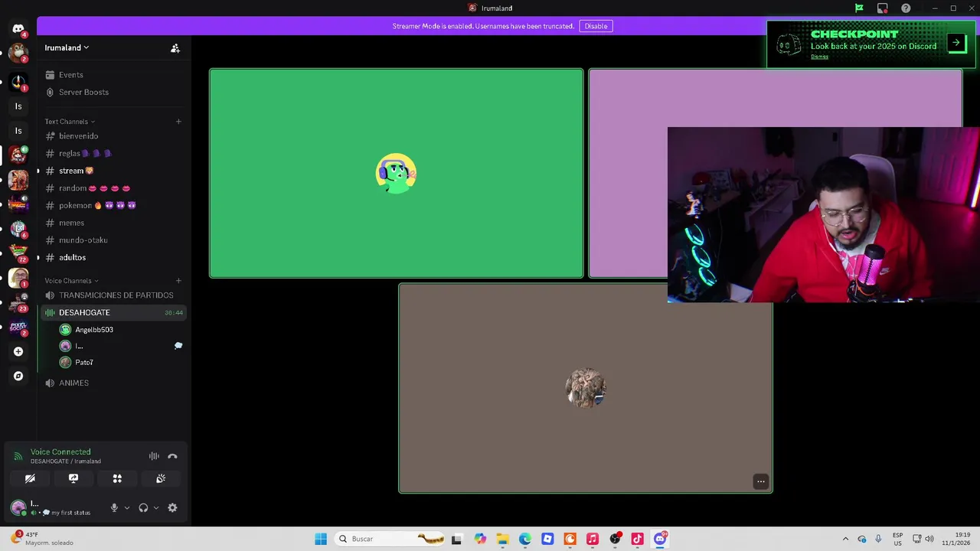This screenshot has height=551, width=980.
Task: Disable Streamer Mode from the banner
Action: 596,26
